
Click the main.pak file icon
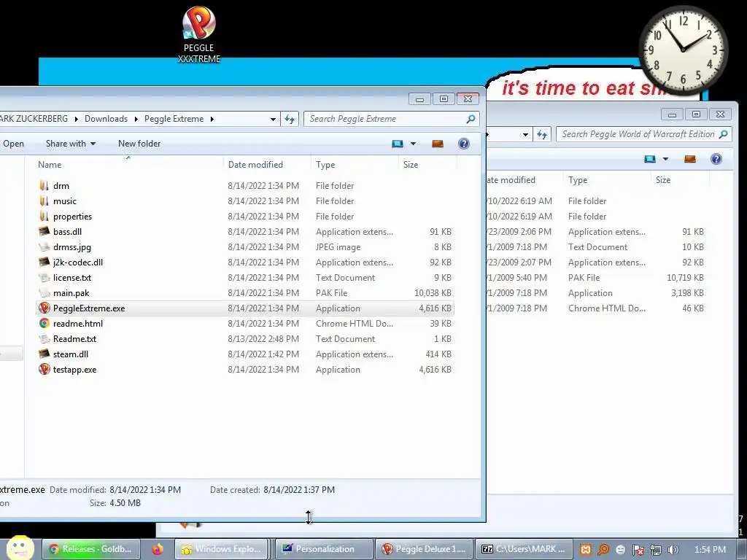pyautogui.click(x=44, y=293)
